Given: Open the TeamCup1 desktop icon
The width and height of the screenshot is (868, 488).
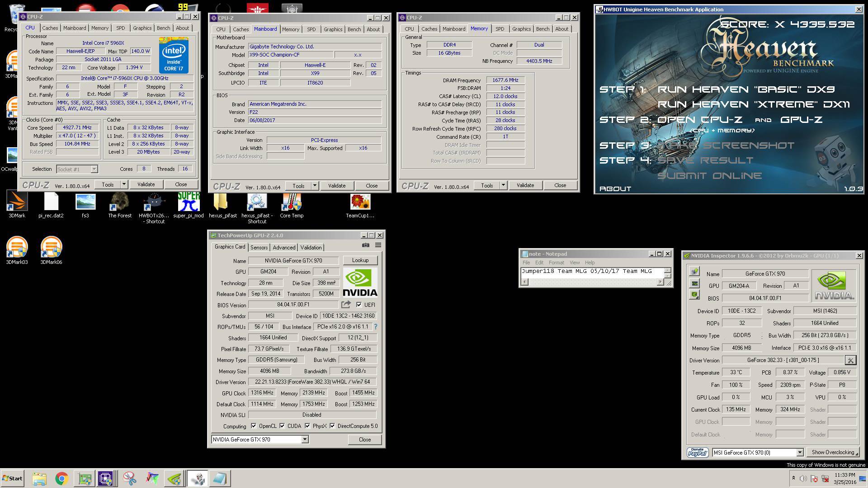Looking at the screenshot, I should (x=360, y=205).
